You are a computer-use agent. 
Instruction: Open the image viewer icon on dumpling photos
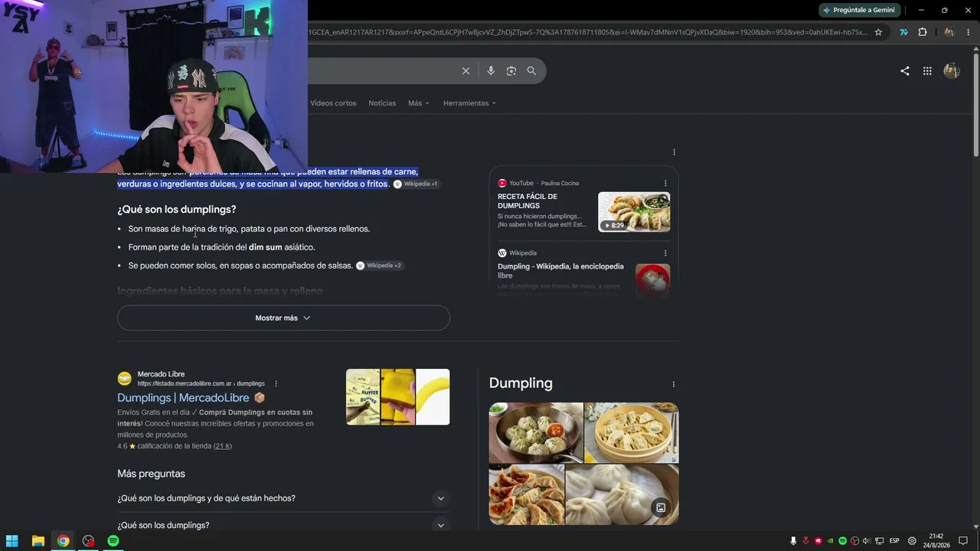coord(661,507)
